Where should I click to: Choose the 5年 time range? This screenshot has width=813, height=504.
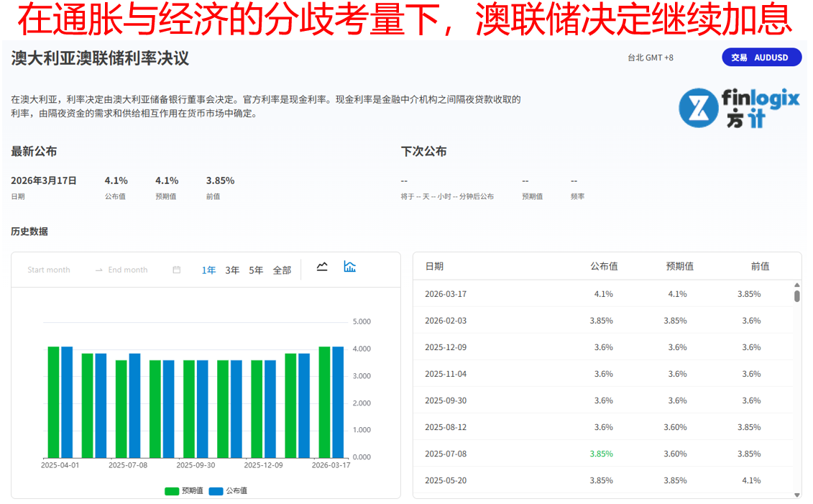tap(256, 270)
